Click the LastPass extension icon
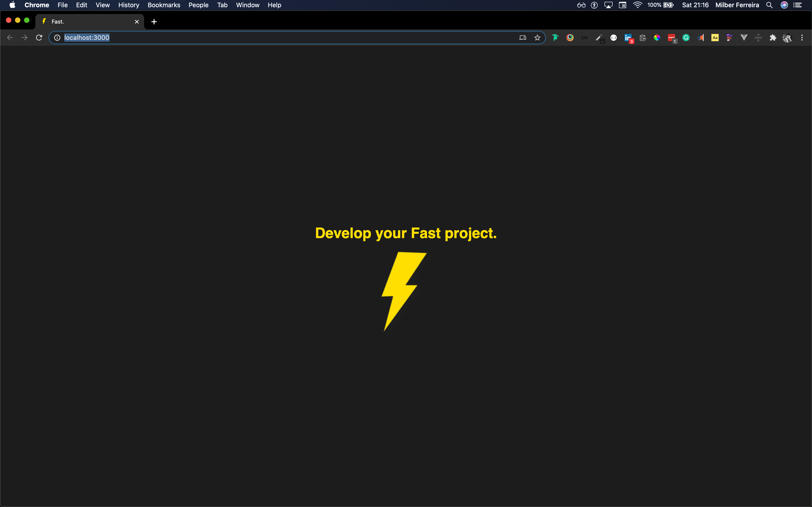812x507 pixels. (x=671, y=38)
